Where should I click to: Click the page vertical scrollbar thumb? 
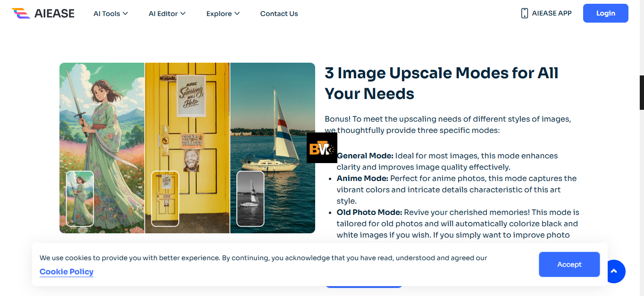641,92
